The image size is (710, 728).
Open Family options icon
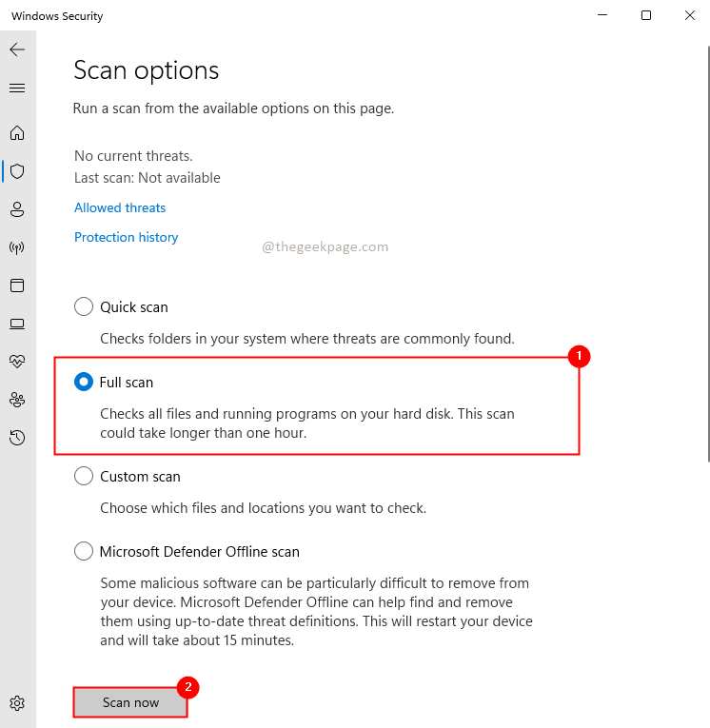pos(17,400)
